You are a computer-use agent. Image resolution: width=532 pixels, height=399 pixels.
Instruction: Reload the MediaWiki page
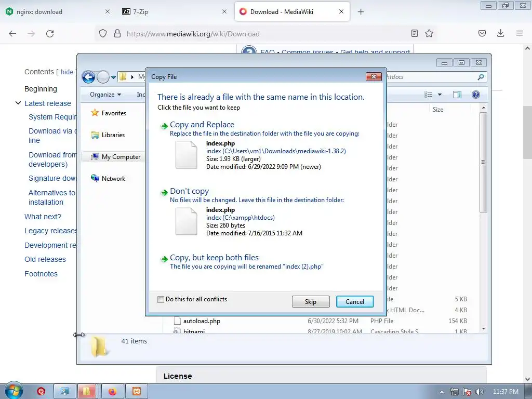(x=50, y=34)
